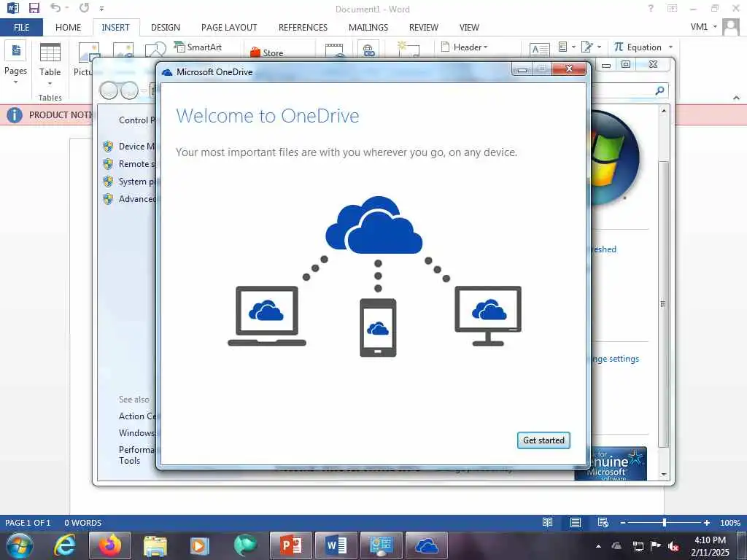747x560 pixels.
Task: Open Remote settings in System window
Action: coord(136,164)
